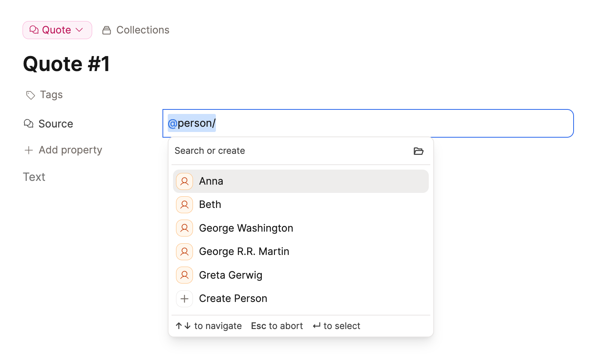The width and height of the screenshot is (589, 364).
Task: Click the person icon next to George Washington
Action: (x=184, y=228)
